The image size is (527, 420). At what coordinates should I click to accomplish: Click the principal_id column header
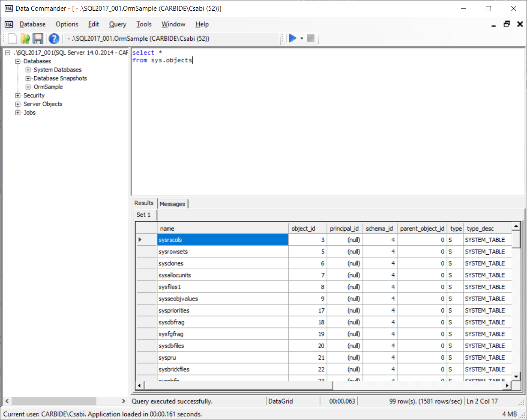point(345,229)
